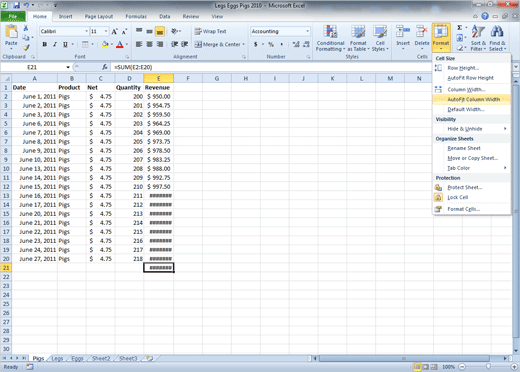Click the Paste icon
This screenshot has height=372, width=520.
click(11, 32)
